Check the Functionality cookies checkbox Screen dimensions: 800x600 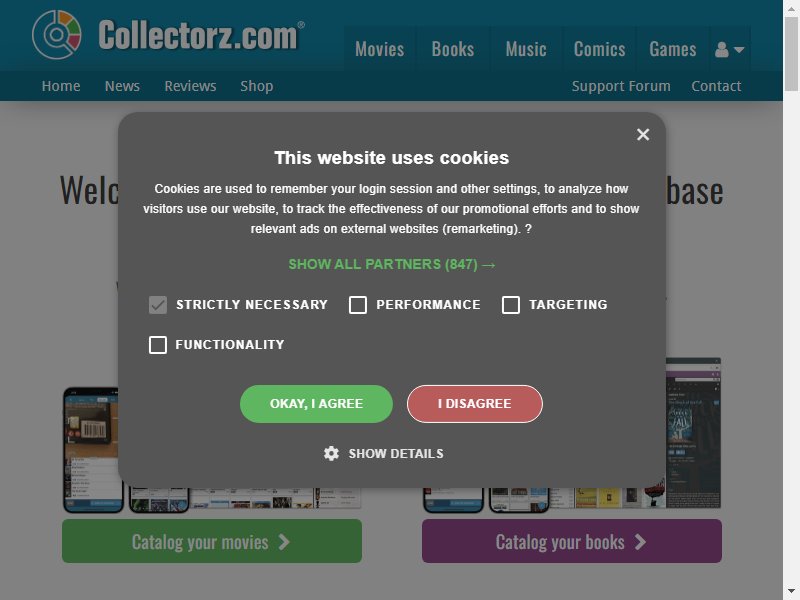pyautogui.click(x=158, y=345)
